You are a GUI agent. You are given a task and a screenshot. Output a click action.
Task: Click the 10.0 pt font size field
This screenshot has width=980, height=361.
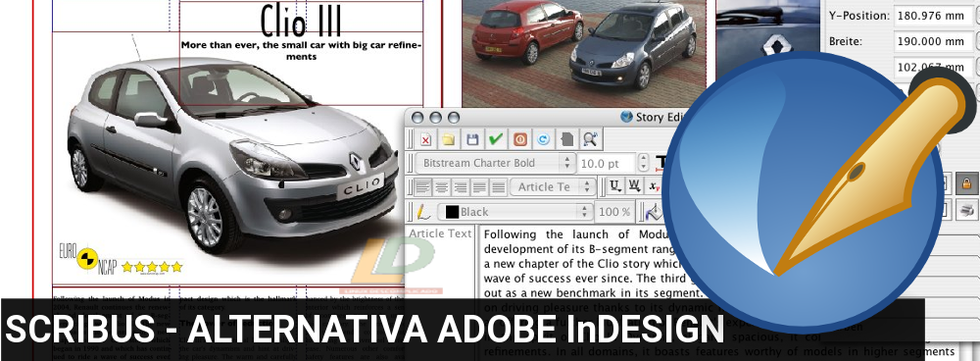click(607, 163)
